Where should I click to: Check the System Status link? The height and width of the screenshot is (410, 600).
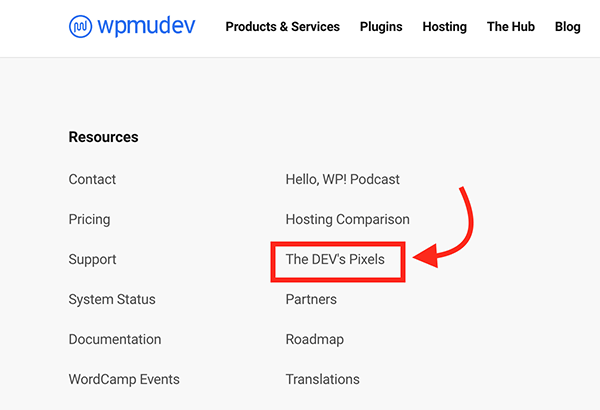tap(112, 300)
